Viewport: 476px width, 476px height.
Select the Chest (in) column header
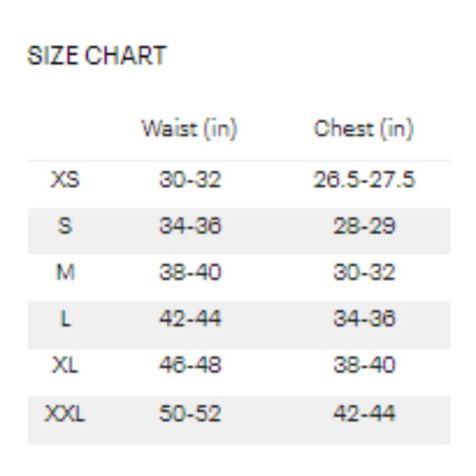pyautogui.click(x=363, y=129)
